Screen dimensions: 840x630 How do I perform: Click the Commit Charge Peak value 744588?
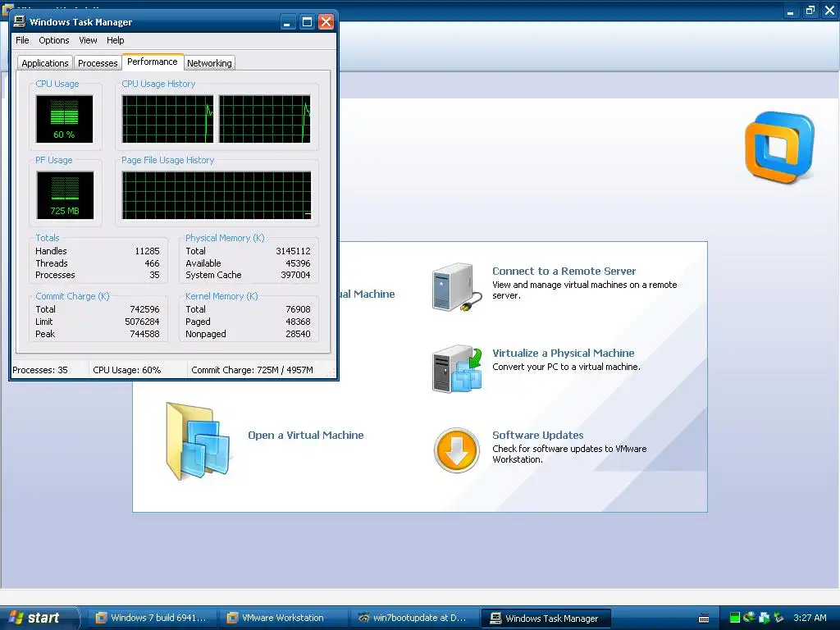point(144,334)
